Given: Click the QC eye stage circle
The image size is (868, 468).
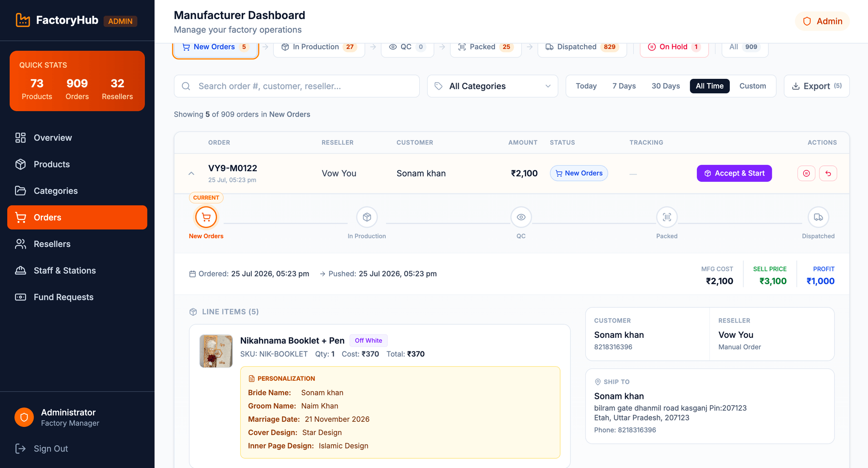Looking at the screenshot, I should (x=521, y=217).
